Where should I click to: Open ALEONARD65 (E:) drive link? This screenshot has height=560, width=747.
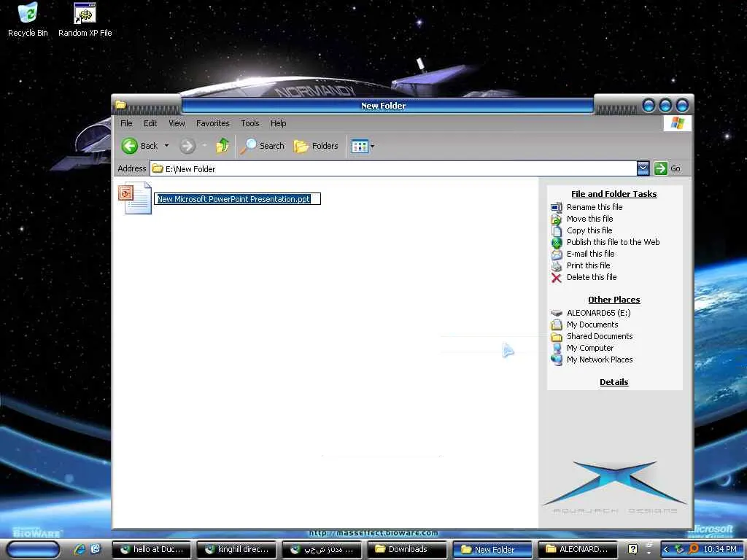coord(598,313)
